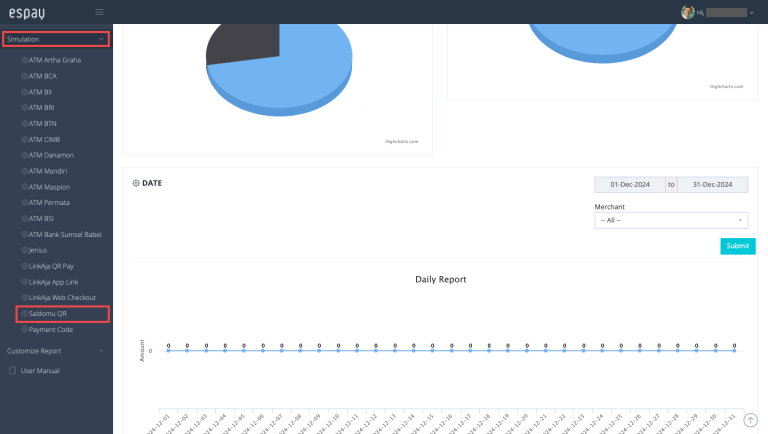Click the Merchant label
The width and height of the screenshot is (768, 434).
coord(610,207)
